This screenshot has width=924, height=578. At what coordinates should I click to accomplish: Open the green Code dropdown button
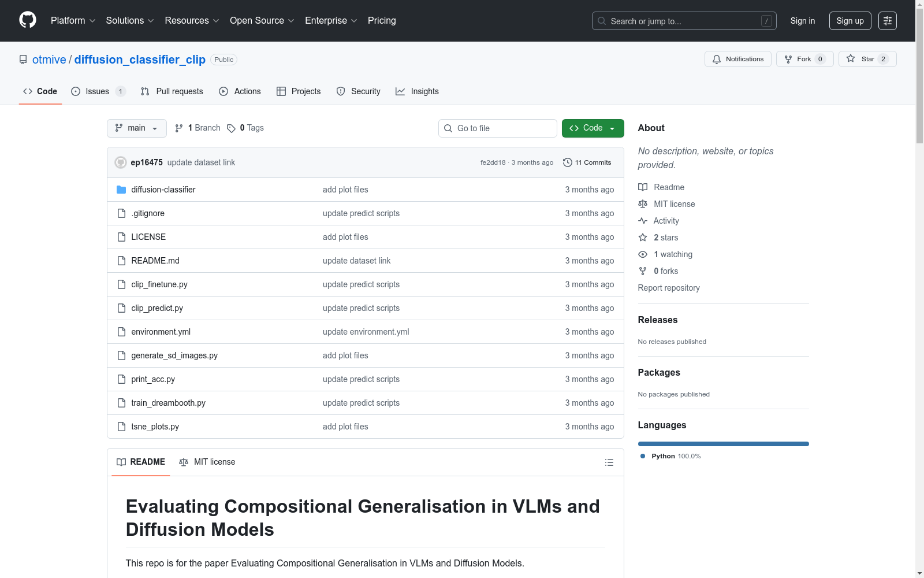click(593, 128)
